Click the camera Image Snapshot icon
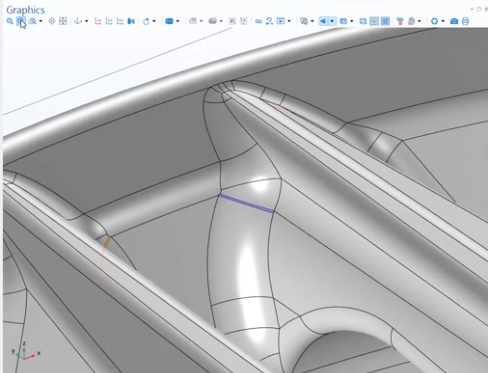The height and width of the screenshot is (373, 488). 454,21
